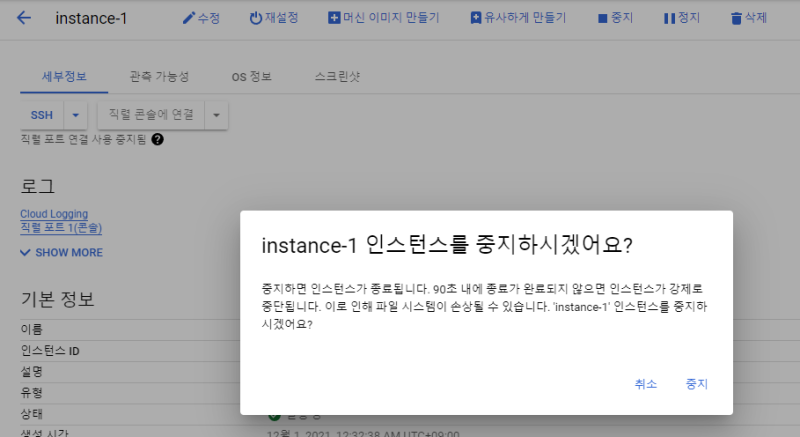The image size is (800, 437).
Task: Open the 스크린샷 tab
Action: coord(337,77)
